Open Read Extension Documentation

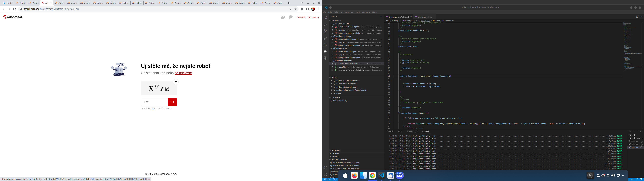[346, 163]
